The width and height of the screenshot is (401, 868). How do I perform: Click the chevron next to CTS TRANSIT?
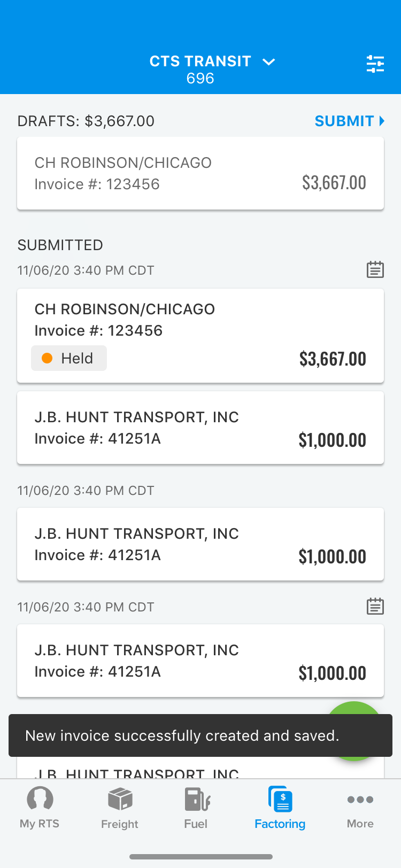(269, 62)
